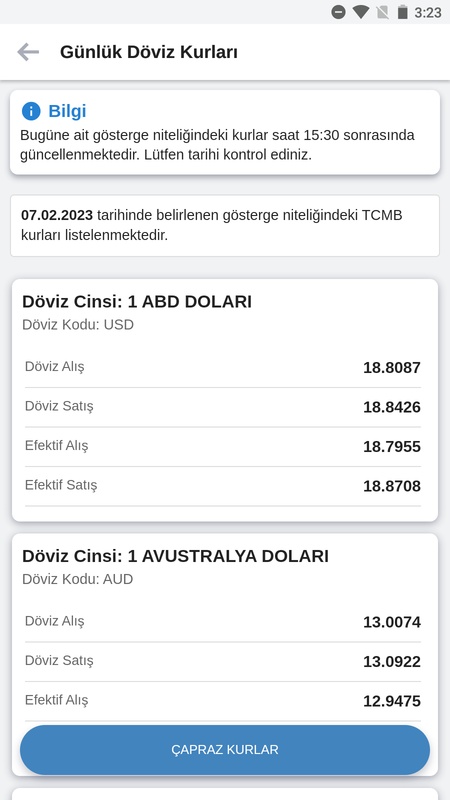Tap the AUD Döviz Alış value 13.0074
450x800 pixels.
point(392,622)
